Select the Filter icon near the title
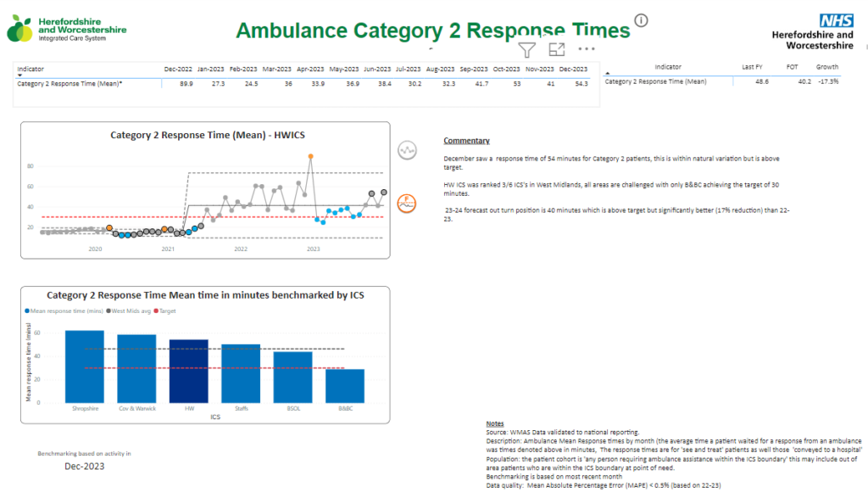Image resolution: width=868 pixels, height=492 pixels. click(x=526, y=50)
